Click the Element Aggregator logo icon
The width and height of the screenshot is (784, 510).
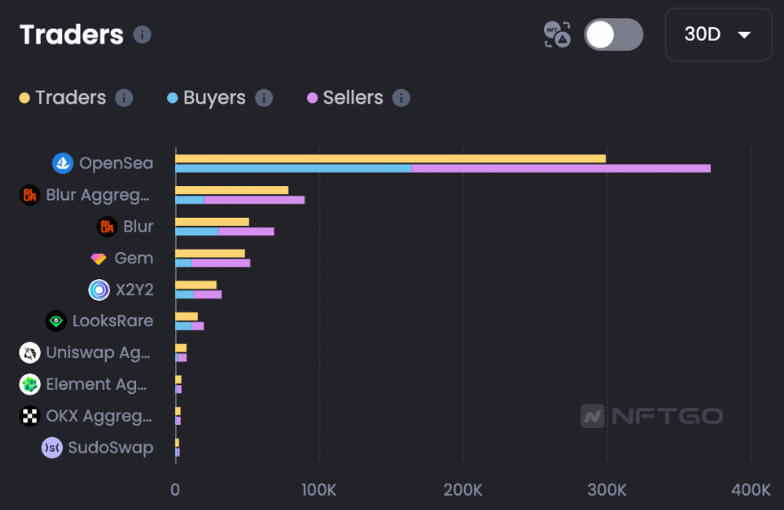pyautogui.click(x=30, y=384)
